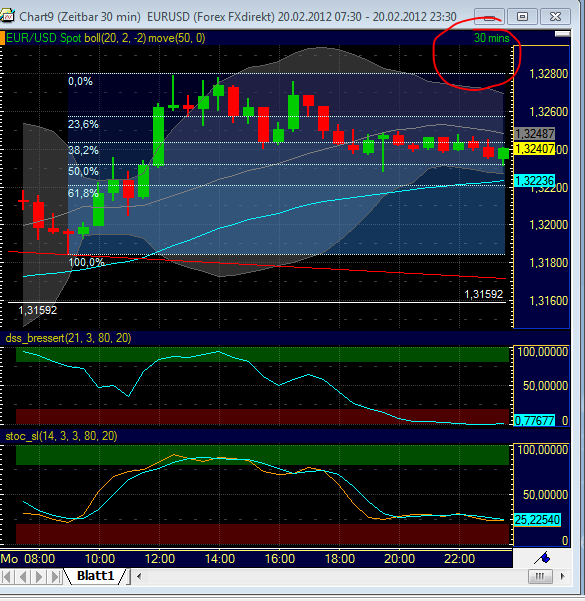Click the 22:00 time axis label
Screen dimensions: 585x601
click(459, 558)
